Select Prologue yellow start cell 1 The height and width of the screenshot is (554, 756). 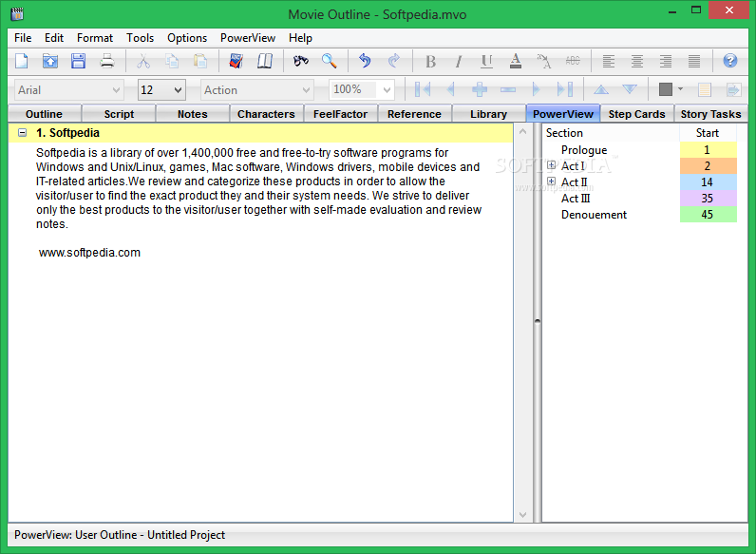708,150
